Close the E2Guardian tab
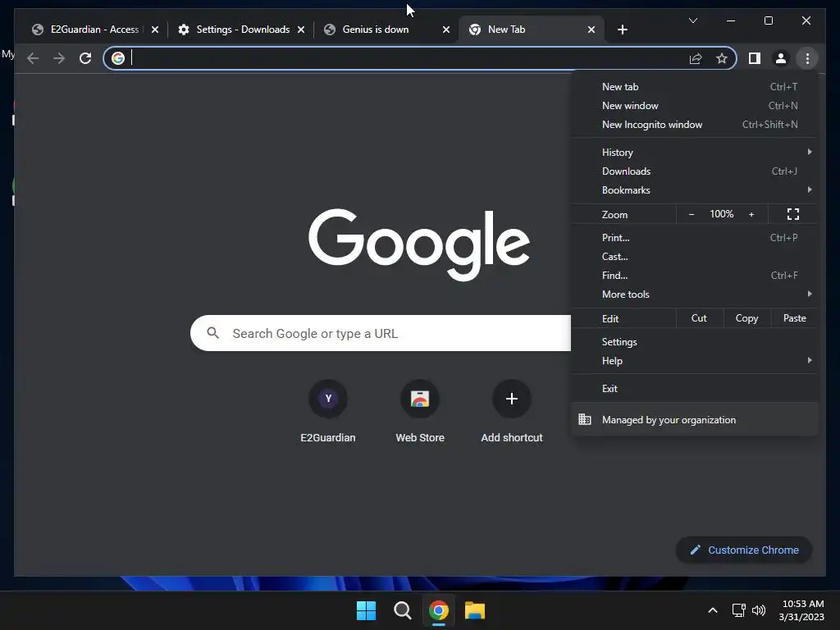840x630 pixels. [x=155, y=30]
